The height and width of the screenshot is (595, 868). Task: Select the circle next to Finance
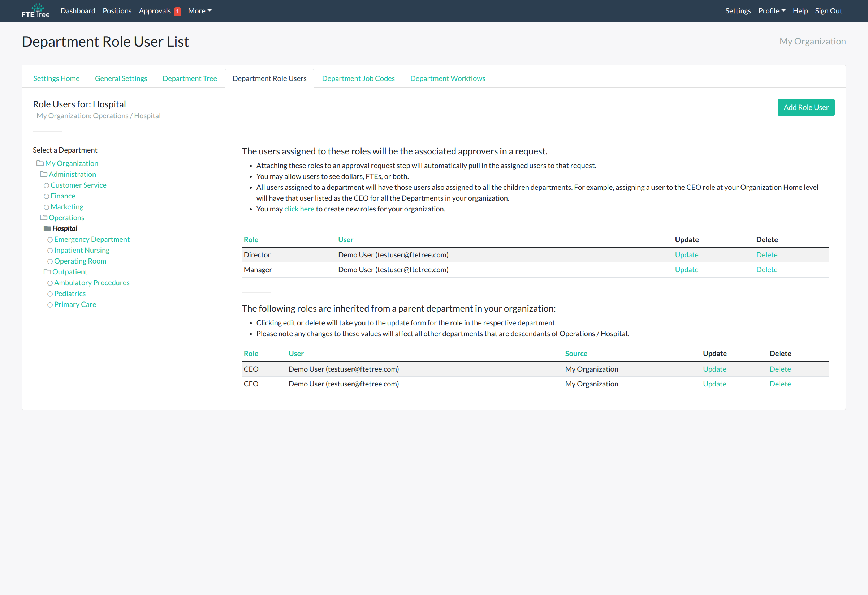pyautogui.click(x=46, y=196)
